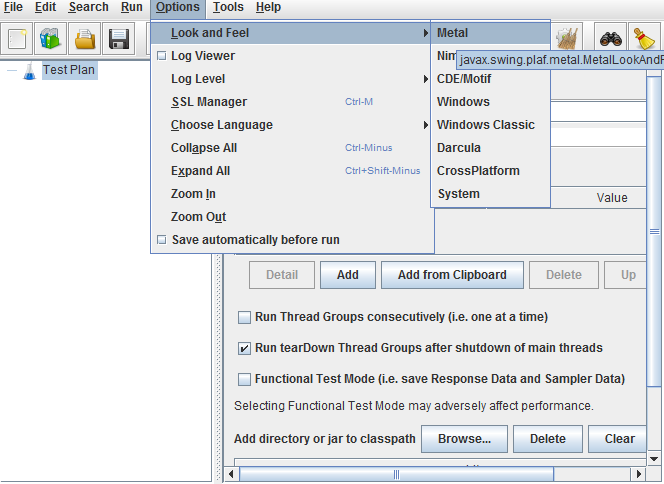Uncheck Run tearDown Thread Groups checkbox
The image size is (664, 484).
pos(245,349)
